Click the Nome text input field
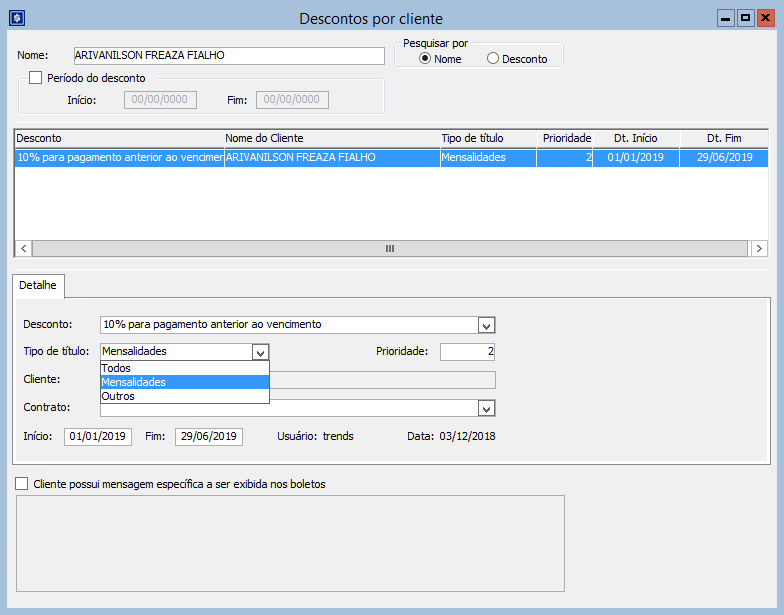 point(228,56)
